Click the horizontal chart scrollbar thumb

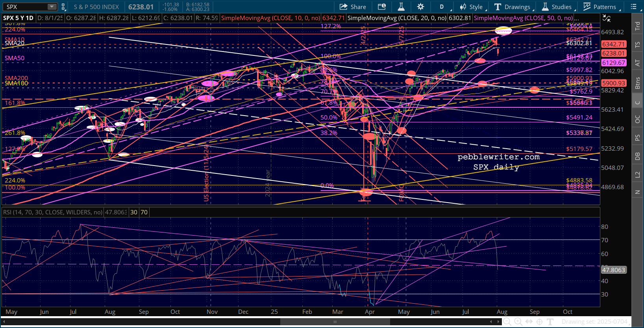click(x=335, y=322)
